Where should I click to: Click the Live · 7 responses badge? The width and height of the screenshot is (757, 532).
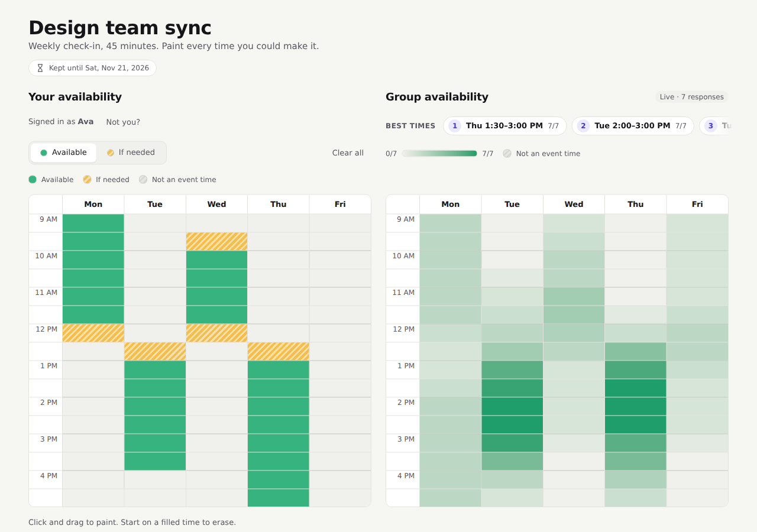691,97
